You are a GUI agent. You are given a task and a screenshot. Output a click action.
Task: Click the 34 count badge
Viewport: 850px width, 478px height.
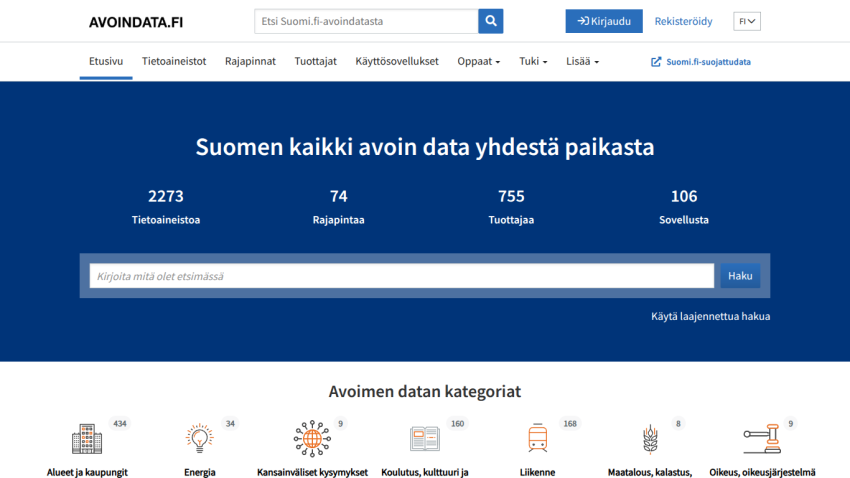coord(230,423)
